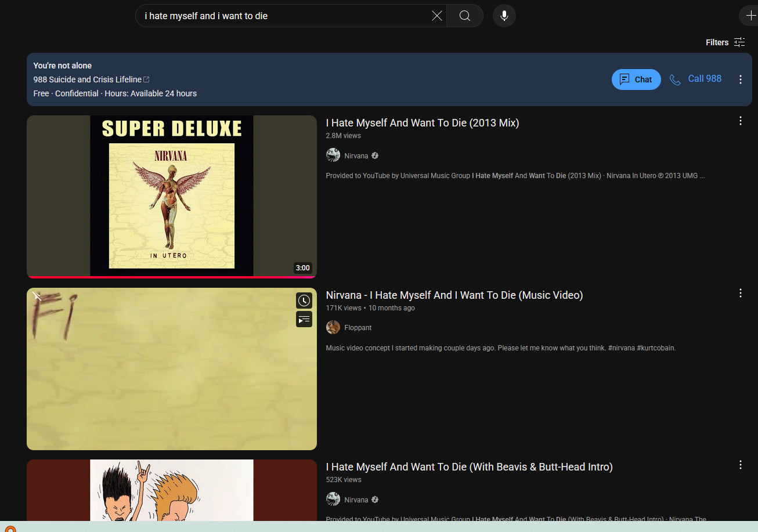758x532 pixels.
Task: Click the muted speaker icon on Floppant thumbnail
Action: [37, 296]
